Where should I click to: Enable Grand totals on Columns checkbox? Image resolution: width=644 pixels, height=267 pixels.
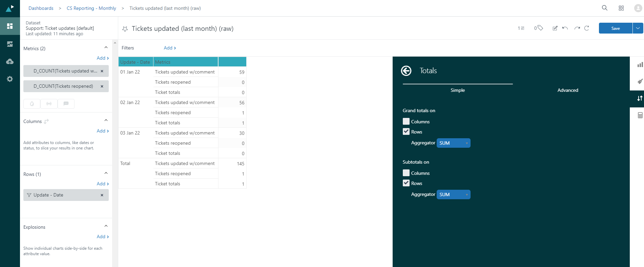click(x=406, y=122)
